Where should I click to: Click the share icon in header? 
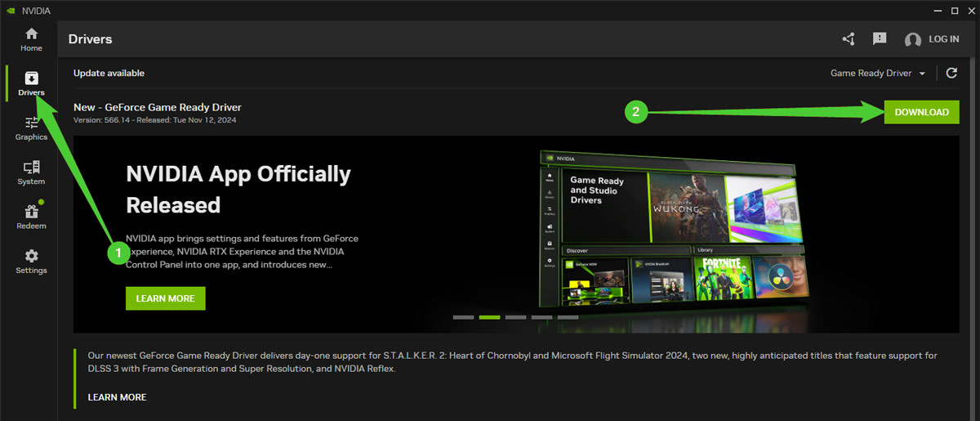point(849,39)
